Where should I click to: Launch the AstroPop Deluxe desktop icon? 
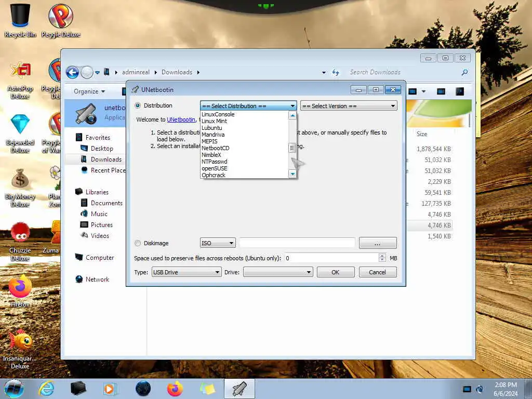click(x=20, y=81)
